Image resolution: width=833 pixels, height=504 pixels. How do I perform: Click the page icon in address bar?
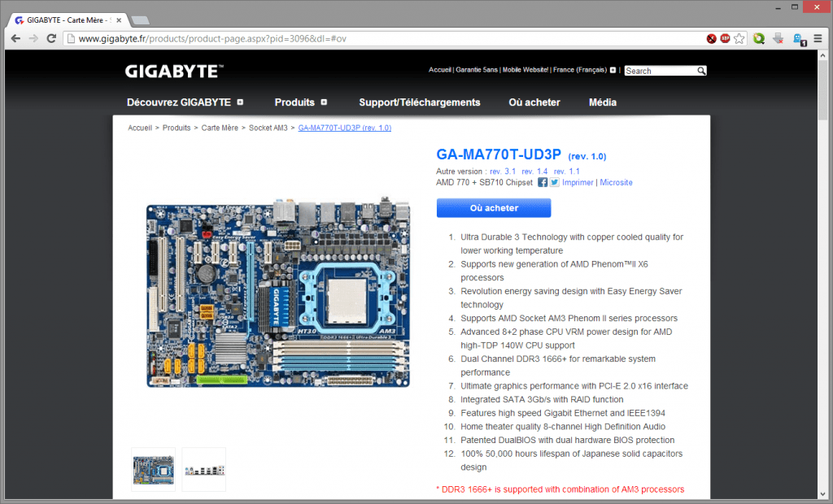coord(71,38)
